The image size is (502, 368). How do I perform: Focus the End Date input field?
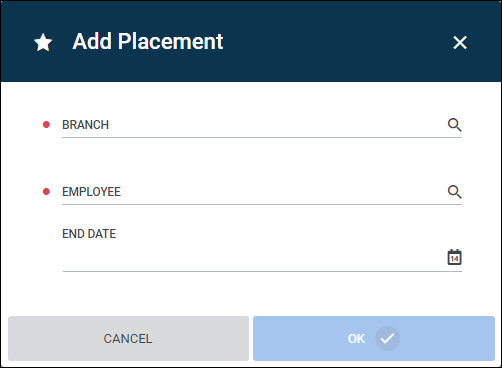tap(253, 257)
